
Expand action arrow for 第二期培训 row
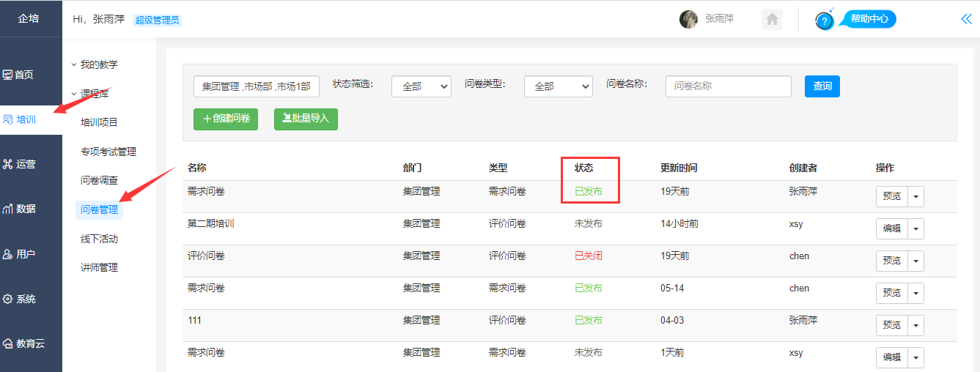tap(916, 228)
